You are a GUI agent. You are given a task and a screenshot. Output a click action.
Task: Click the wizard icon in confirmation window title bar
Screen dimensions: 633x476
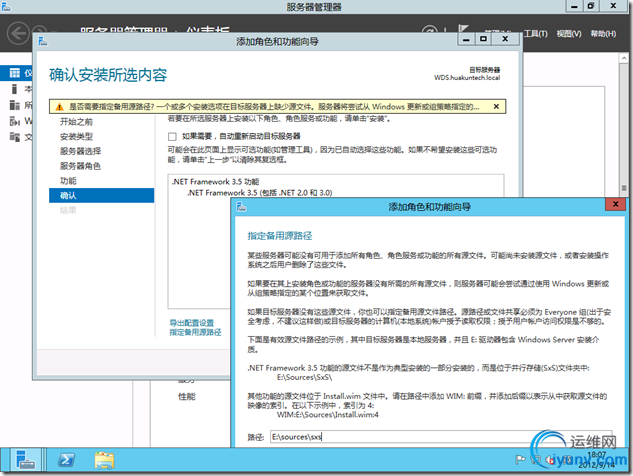coord(43,41)
